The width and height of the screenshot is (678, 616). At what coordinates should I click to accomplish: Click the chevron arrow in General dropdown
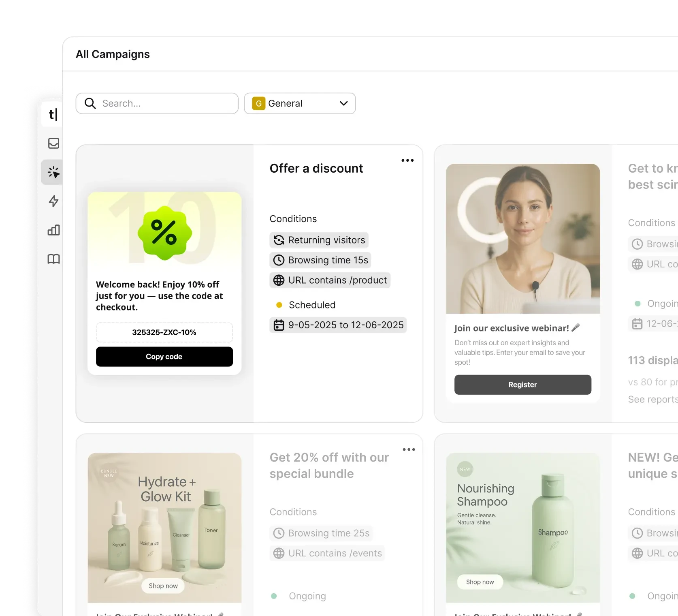[343, 103]
